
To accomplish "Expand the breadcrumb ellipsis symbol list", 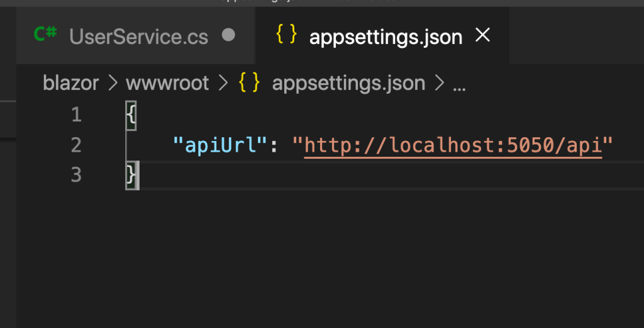I will 459,84.
